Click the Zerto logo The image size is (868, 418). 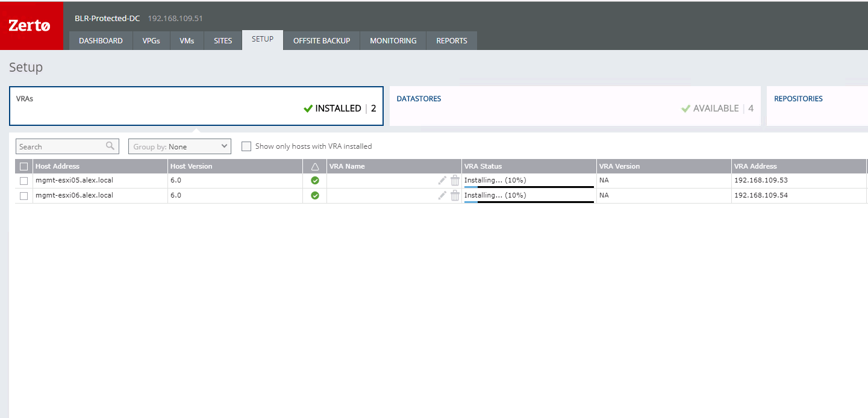30,26
